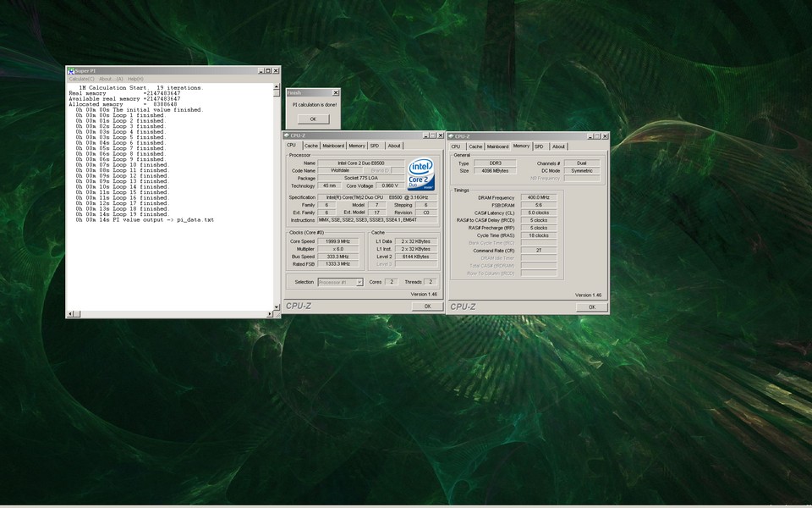This screenshot has height=508, width=812.
Task: Switch to the About tab in the left CPU-Z window
Action: 394,146
